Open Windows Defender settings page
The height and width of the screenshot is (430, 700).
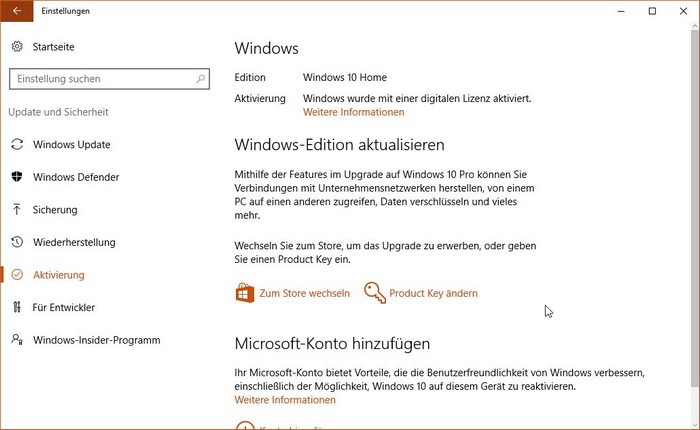point(76,177)
